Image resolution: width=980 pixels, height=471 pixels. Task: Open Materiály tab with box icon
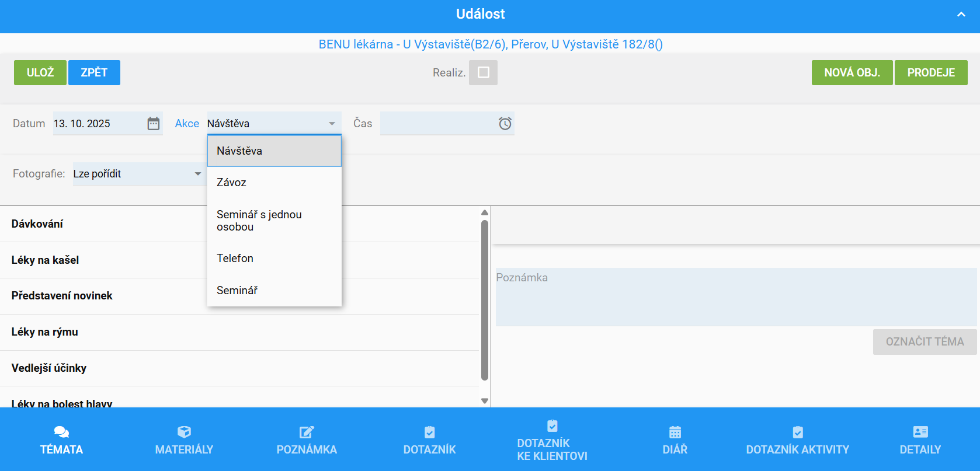(x=184, y=440)
